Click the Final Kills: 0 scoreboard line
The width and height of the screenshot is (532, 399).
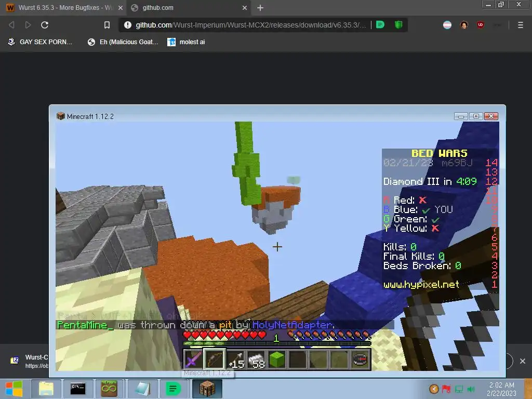point(414,256)
